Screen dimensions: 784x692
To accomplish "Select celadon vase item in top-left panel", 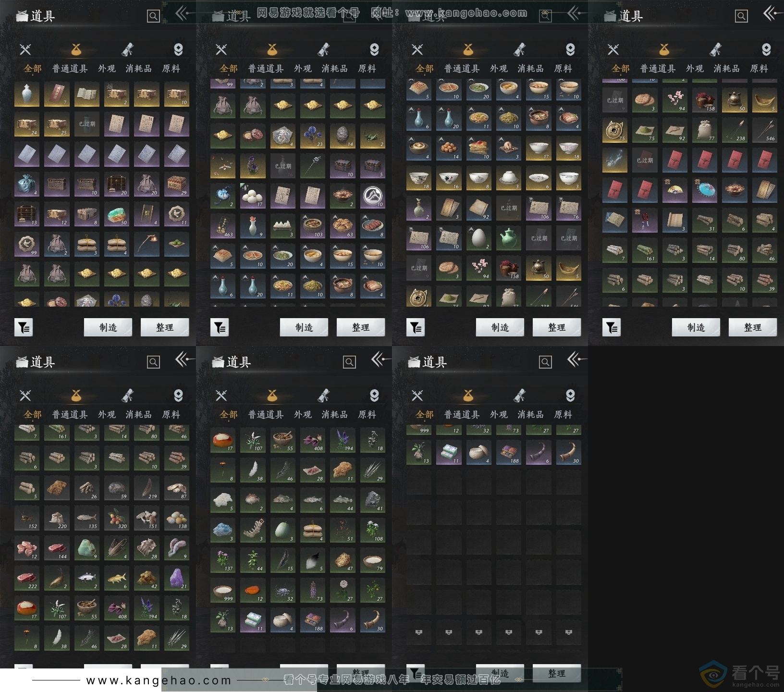I will 27,94.
